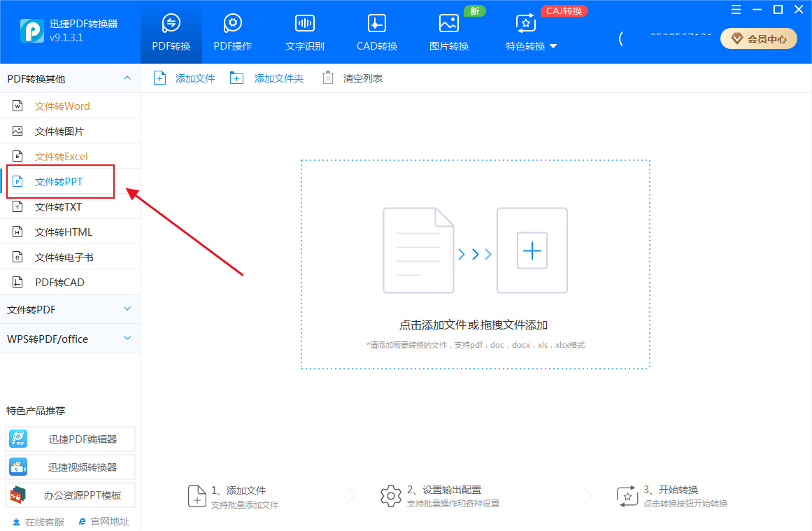
Task: Click the green 新 badge above 图片转换
Action: click(x=474, y=11)
